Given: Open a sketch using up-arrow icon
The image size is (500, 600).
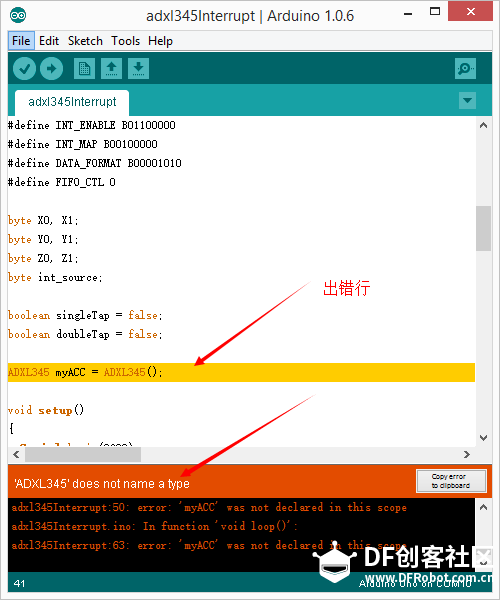Looking at the screenshot, I should [111, 69].
